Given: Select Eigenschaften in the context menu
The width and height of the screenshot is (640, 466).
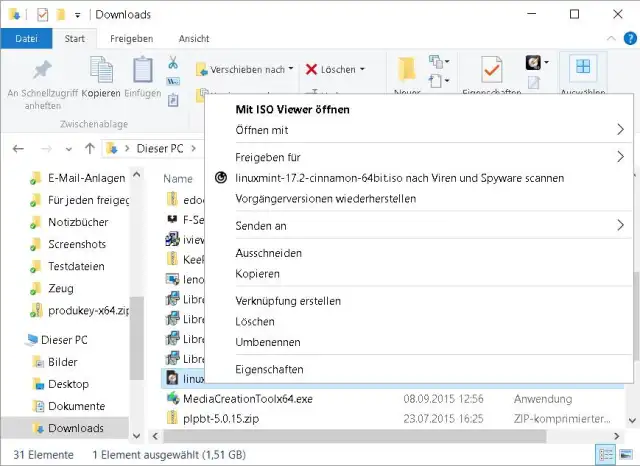Looking at the screenshot, I should point(269,369).
